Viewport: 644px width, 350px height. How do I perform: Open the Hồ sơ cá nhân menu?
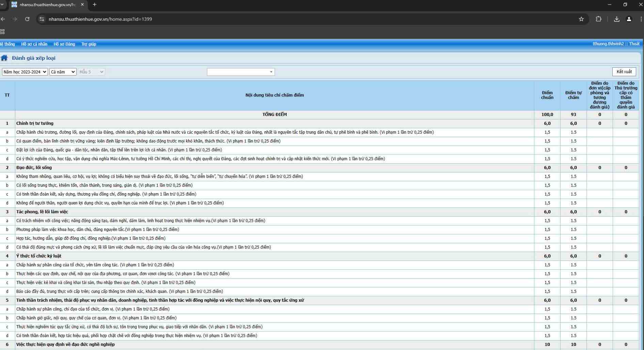[34, 44]
